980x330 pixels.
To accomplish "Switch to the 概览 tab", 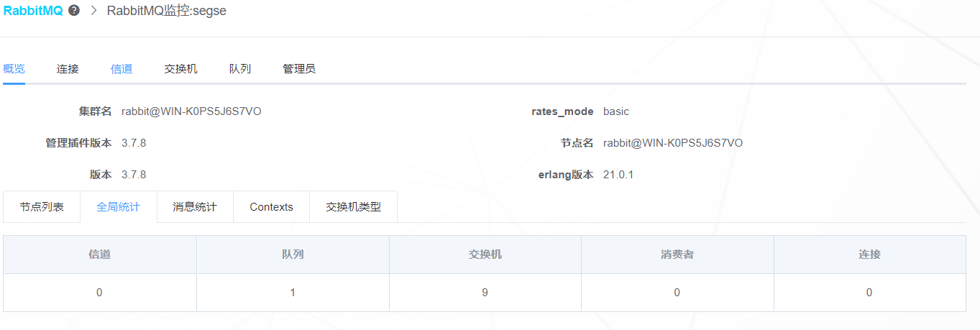I will pos(14,69).
